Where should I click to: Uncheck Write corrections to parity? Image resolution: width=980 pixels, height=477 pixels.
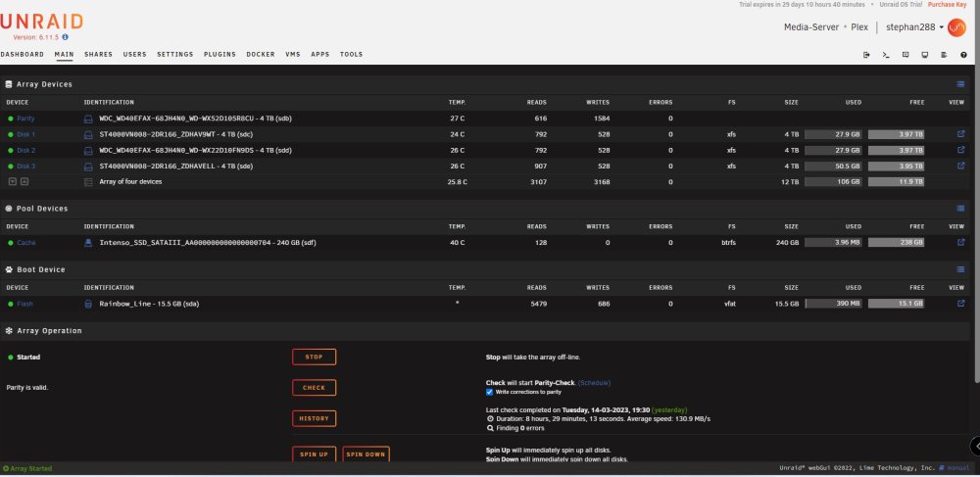[x=489, y=392]
